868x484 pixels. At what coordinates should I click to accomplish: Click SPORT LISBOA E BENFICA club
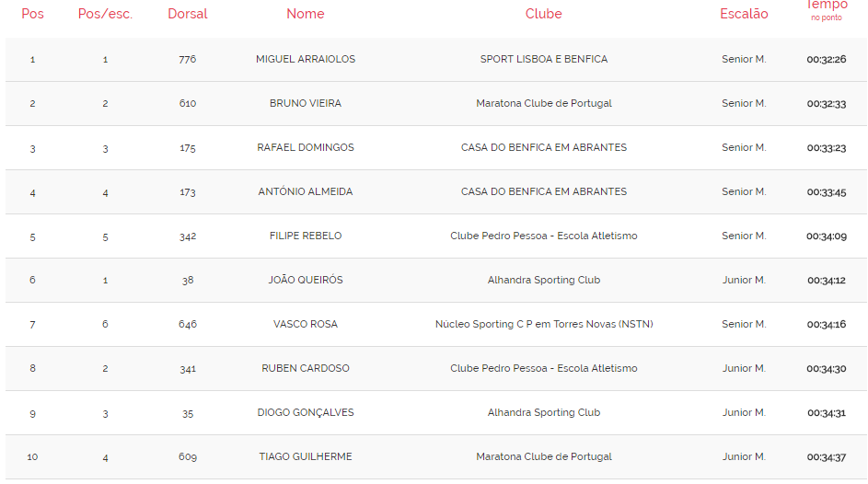(x=543, y=59)
